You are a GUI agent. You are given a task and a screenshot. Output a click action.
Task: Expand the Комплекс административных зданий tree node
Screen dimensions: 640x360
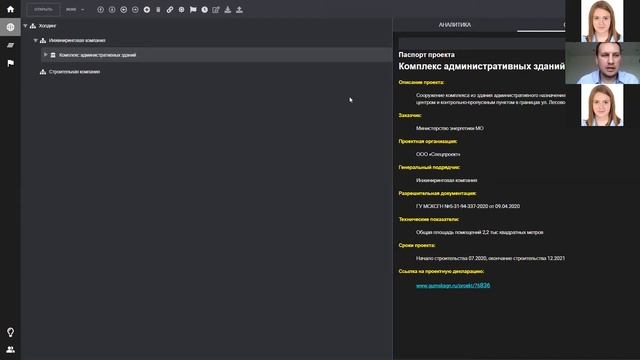(45, 55)
